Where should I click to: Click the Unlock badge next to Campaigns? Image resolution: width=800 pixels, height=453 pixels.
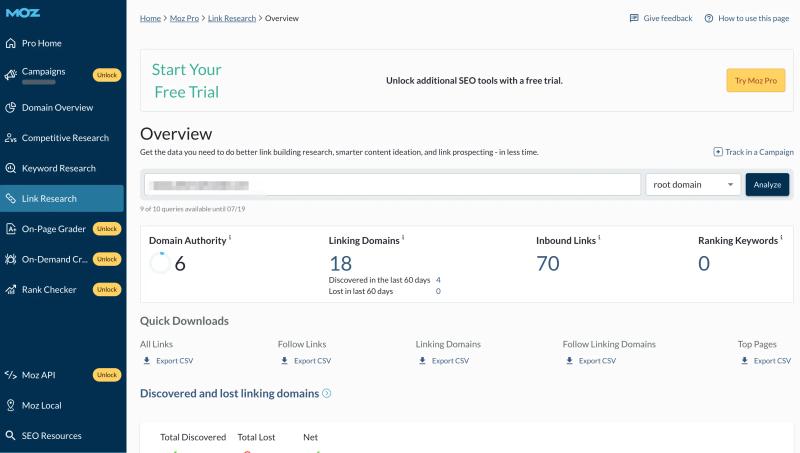107,75
